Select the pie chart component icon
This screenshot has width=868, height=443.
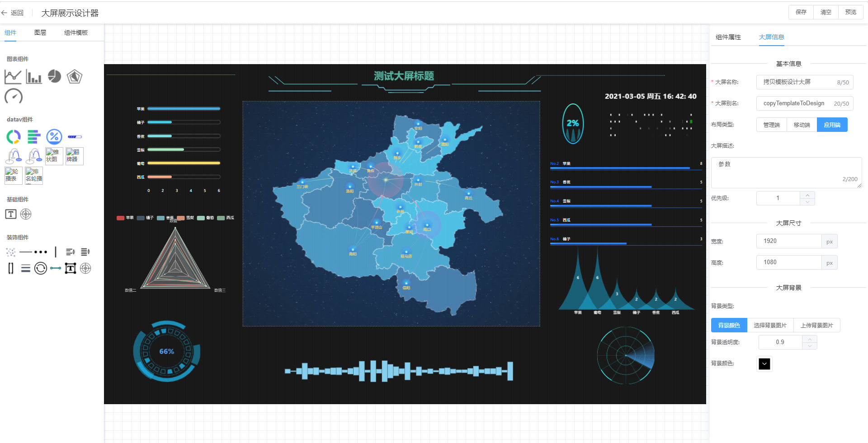tap(54, 76)
